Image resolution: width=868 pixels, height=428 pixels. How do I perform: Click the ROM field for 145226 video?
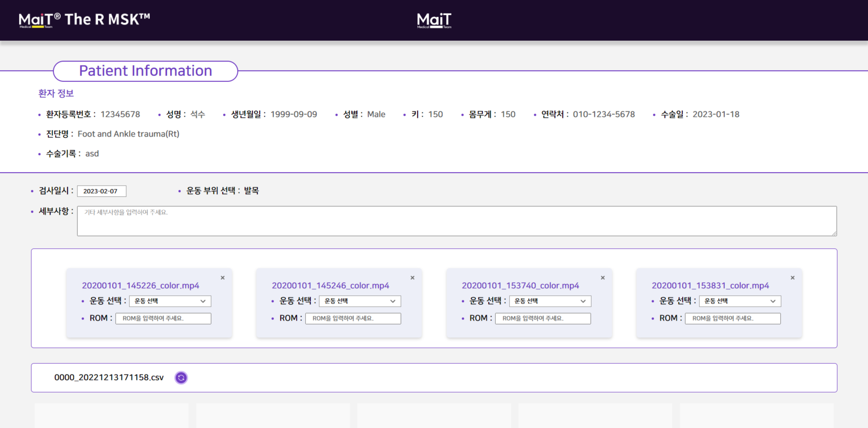tap(163, 318)
